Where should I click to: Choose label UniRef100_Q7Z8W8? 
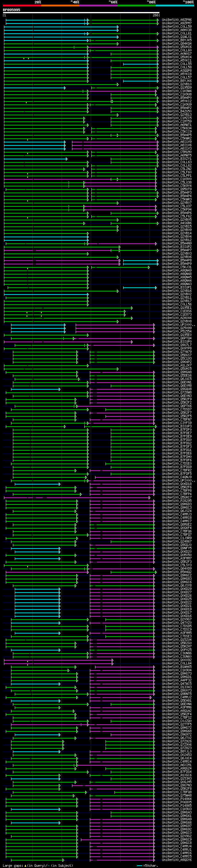[177, 393]
